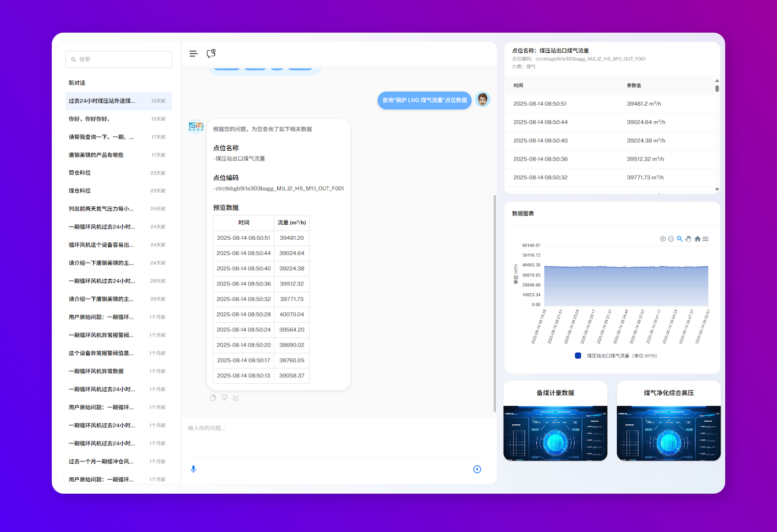Open the 过去一个月一期缓冲仓风 conversation
This screenshot has width=777, height=532.
(x=119, y=462)
